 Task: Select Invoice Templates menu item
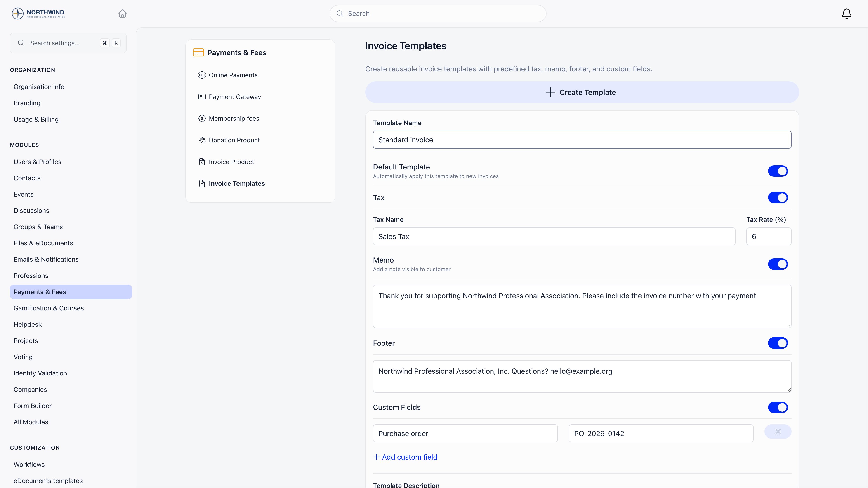(236, 183)
